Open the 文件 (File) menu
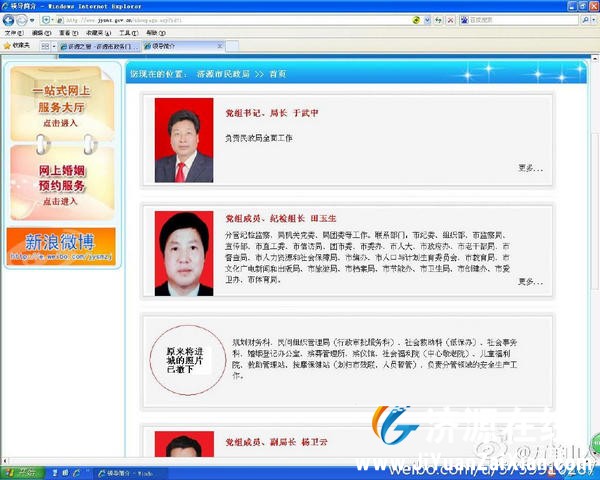Viewport: 600px width, 480px height. click(13, 33)
